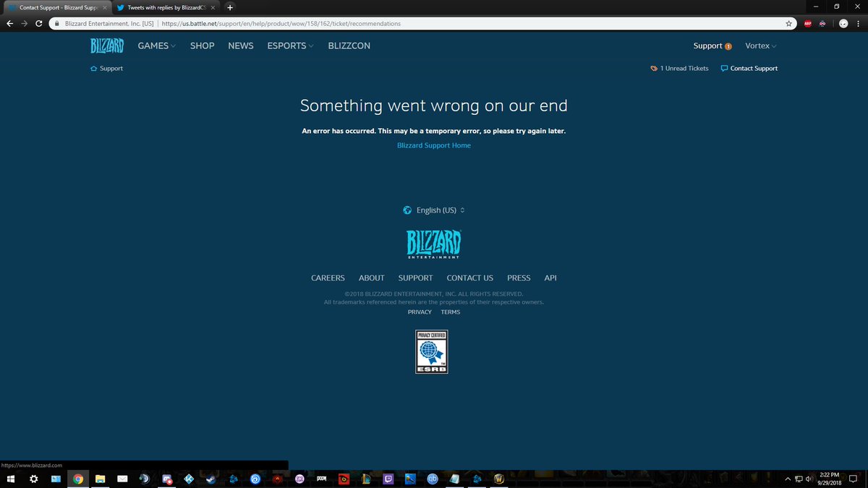Open the Chrome three-dot menu
The height and width of the screenshot is (488, 868).
click(860, 23)
